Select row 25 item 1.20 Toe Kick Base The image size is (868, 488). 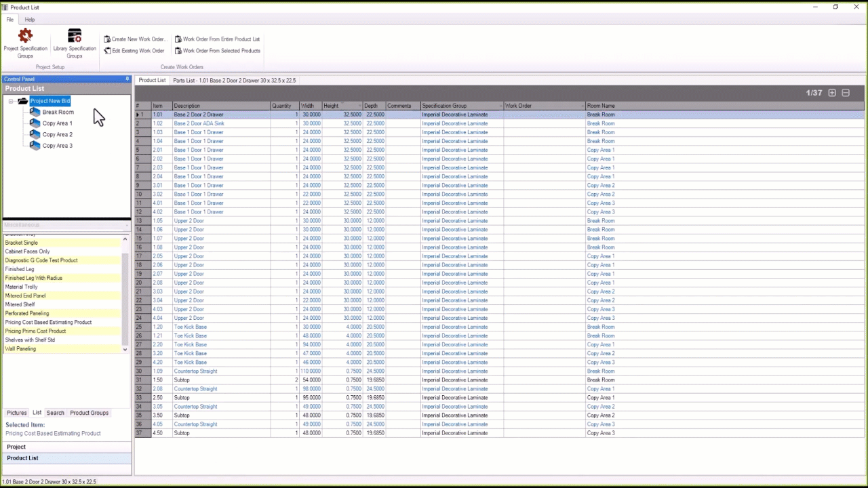pos(500,327)
